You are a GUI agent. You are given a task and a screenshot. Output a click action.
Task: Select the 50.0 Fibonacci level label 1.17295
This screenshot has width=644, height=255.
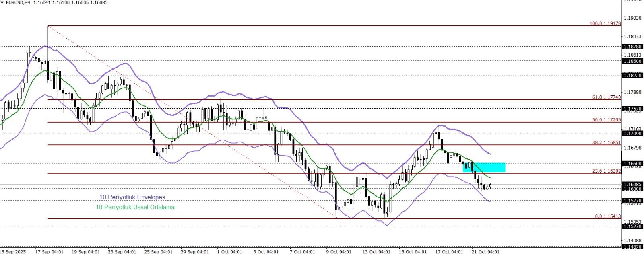click(x=607, y=120)
